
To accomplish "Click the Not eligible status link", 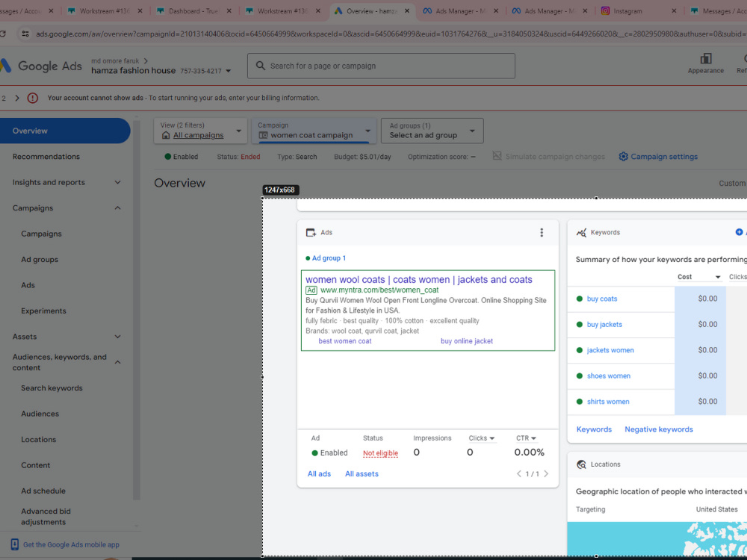I will pos(380,453).
